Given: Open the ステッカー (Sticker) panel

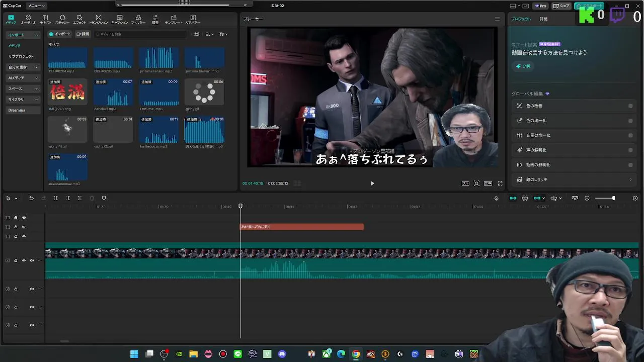Looking at the screenshot, I should 62,19.
